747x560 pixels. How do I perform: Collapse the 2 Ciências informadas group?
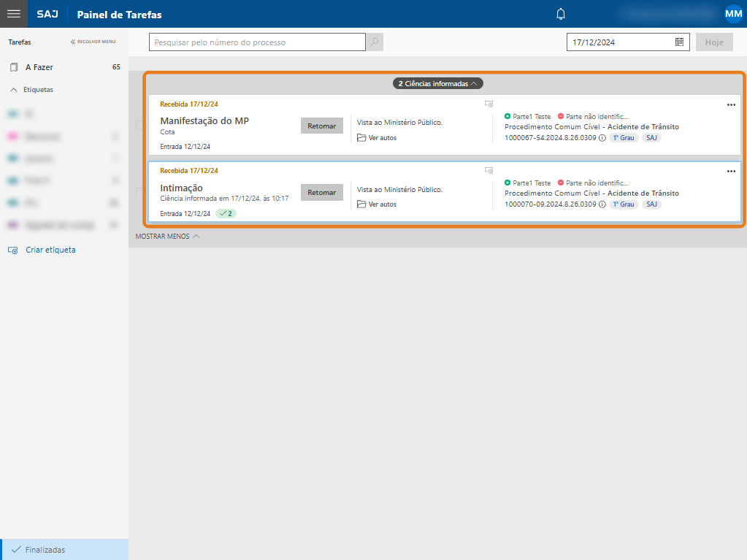(x=437, y=84)
